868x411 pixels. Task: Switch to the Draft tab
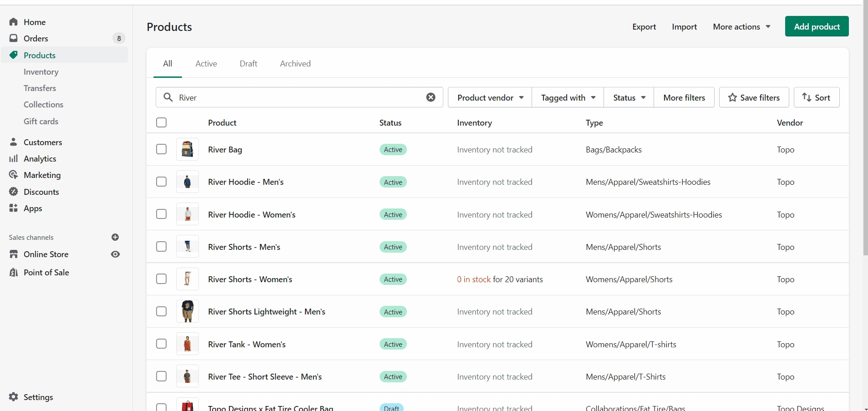click(x=249, y=64)
